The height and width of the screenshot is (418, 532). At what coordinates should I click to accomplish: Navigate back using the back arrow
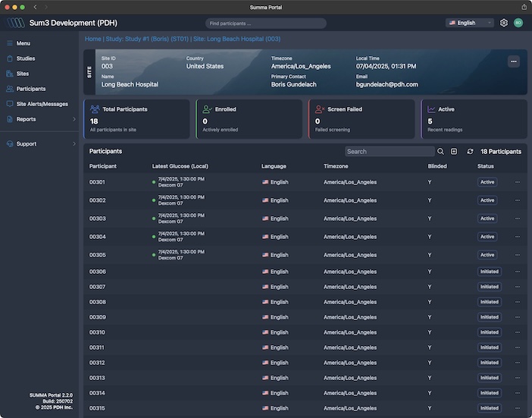pyautogui.click(x=35, y=7)
